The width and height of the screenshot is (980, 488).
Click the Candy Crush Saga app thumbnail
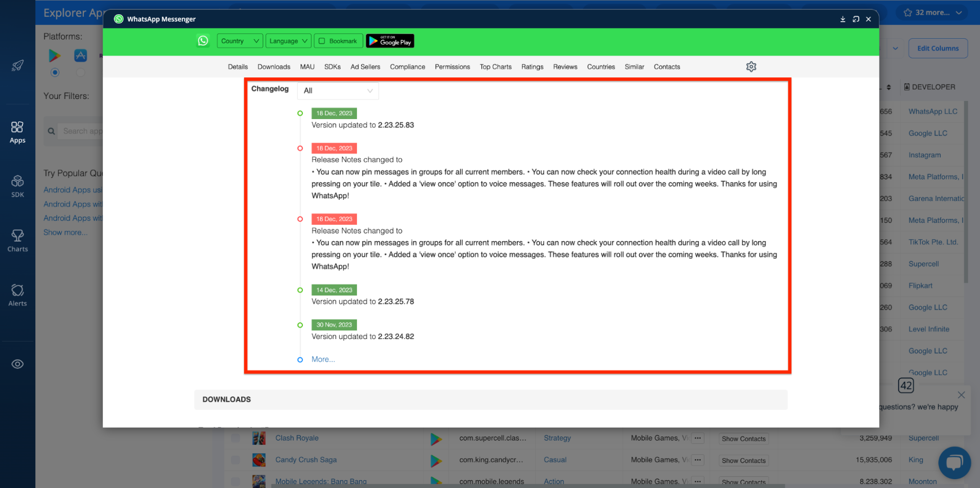coord(259,460)
